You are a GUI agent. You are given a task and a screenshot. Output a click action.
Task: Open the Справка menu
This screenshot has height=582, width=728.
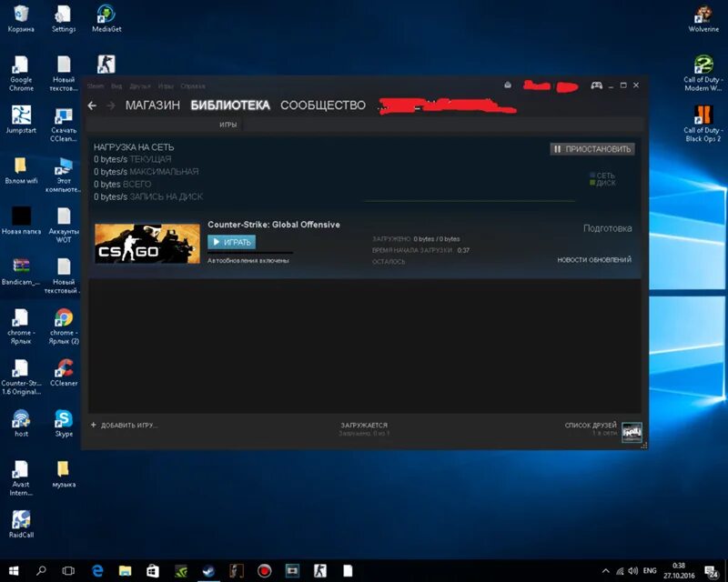[x=193, y=85]
